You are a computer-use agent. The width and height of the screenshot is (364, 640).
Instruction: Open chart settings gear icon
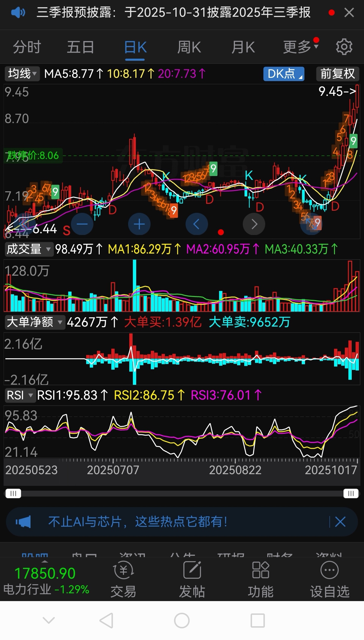tap(344, 47)
